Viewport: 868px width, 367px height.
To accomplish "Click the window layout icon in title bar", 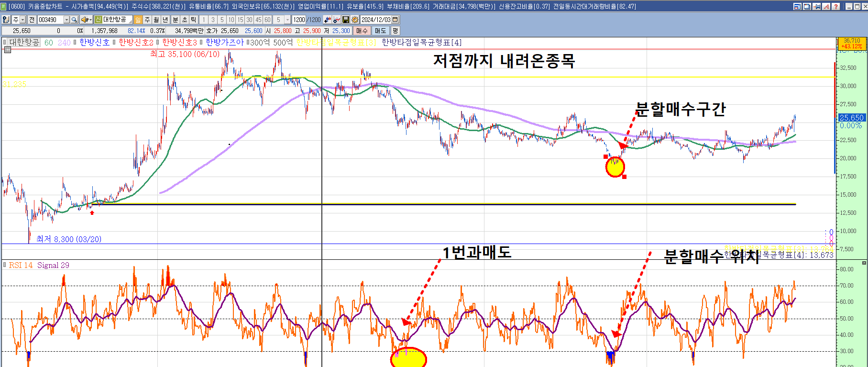I will pos(797,6).
